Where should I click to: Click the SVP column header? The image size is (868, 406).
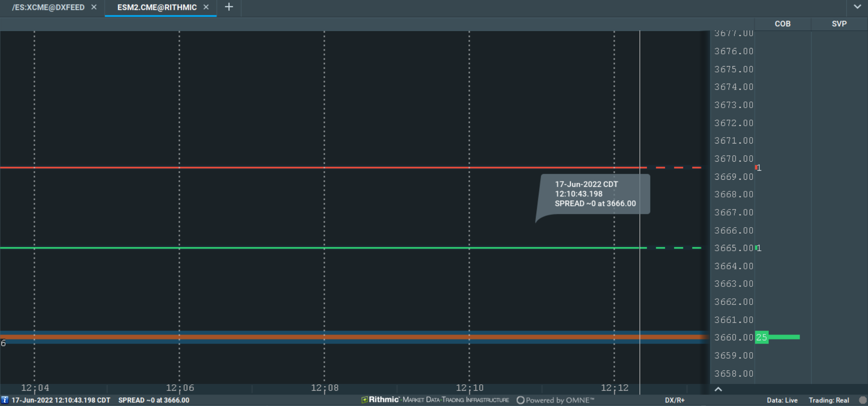[839, 24]
